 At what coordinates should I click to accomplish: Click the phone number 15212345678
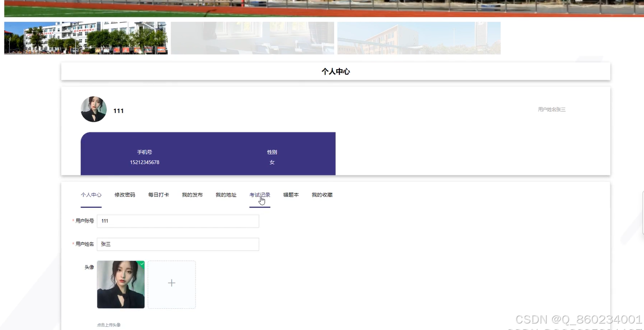coord(145,162)
